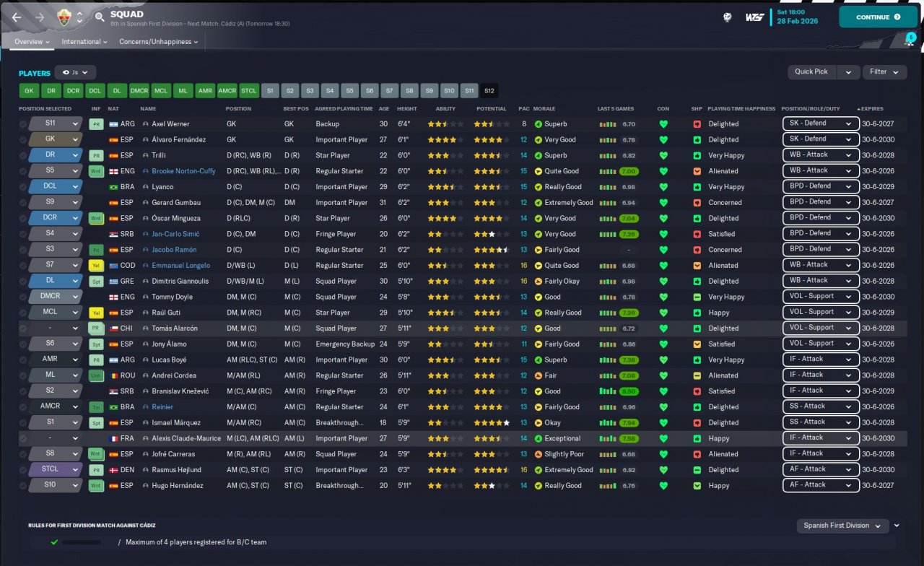Toggle the select circle for Lyanco
The width and height of the screenshot is (924, 566).
(x=23, y=187)
